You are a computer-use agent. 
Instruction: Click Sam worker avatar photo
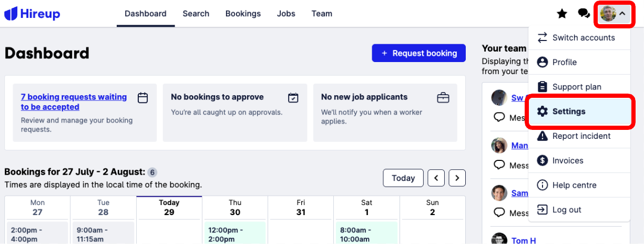point(499,193)
